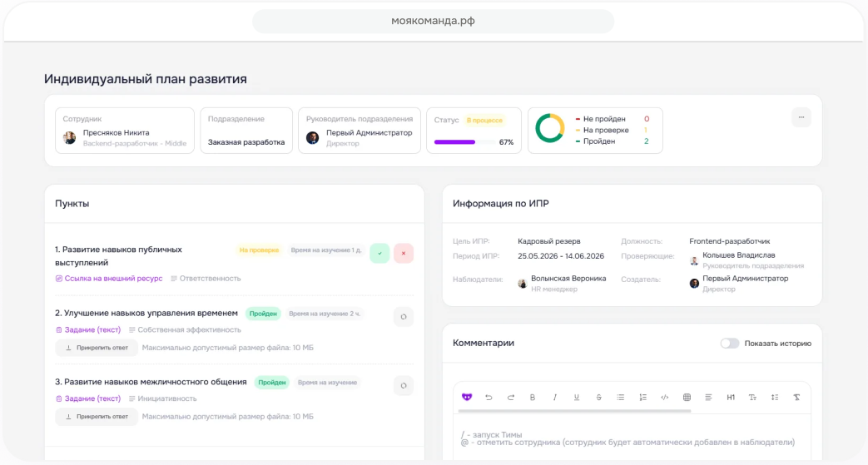Insert table into comment
This screenshot has height=465, width=868.
coord(687,398)
